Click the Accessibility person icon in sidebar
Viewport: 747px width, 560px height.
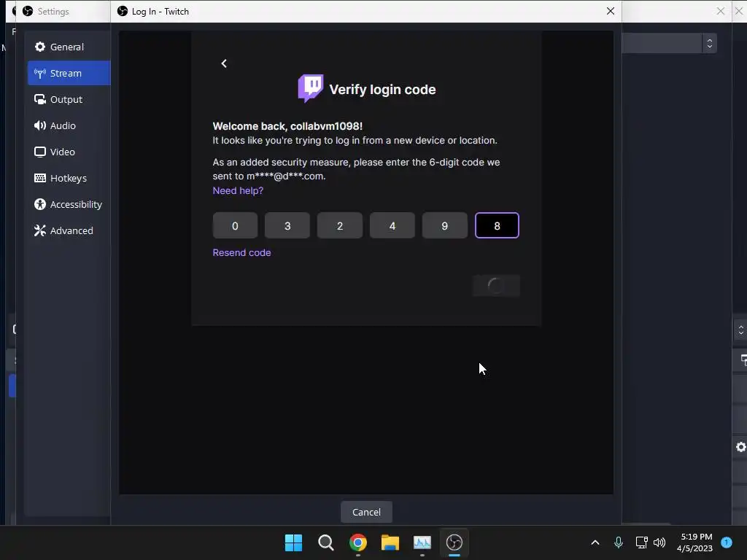pyautogui.click(x=40, y=204)
